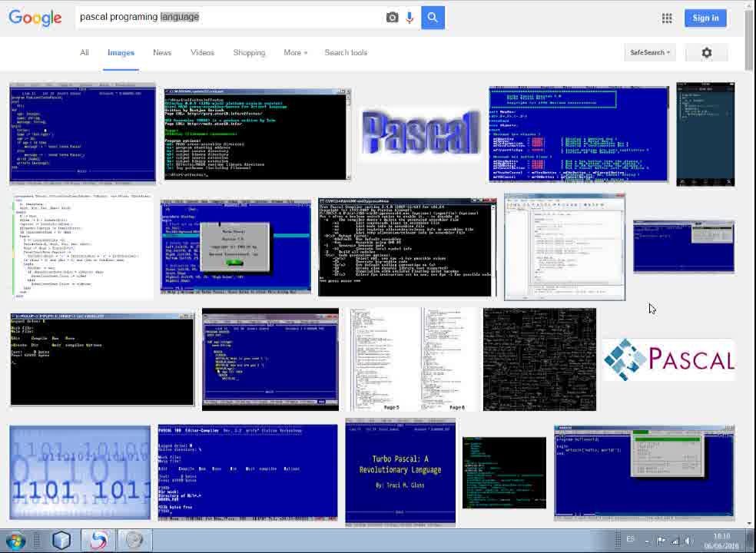Expand the More menu

(295, 52)
